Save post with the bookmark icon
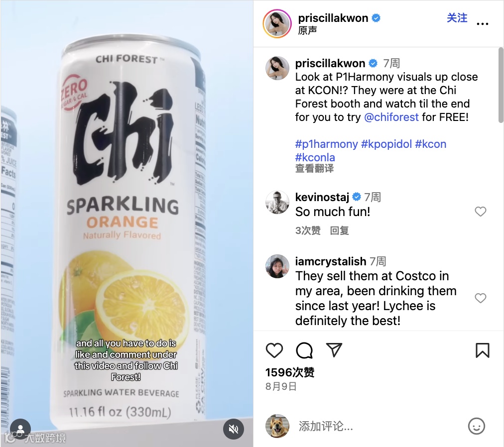This screenshot has height=447, width=504. (482, 350)
